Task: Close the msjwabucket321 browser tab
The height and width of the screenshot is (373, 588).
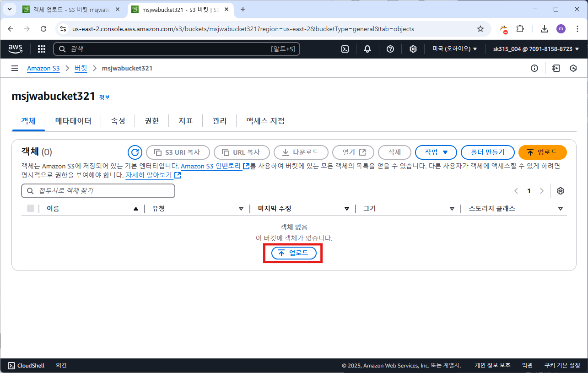Action: click(x=226, y=9)
